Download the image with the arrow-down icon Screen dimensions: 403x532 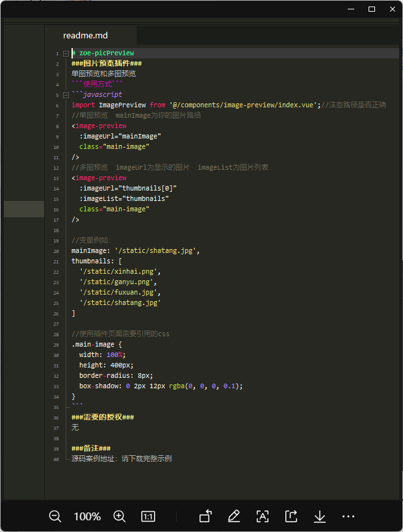[x=320, y=516]
